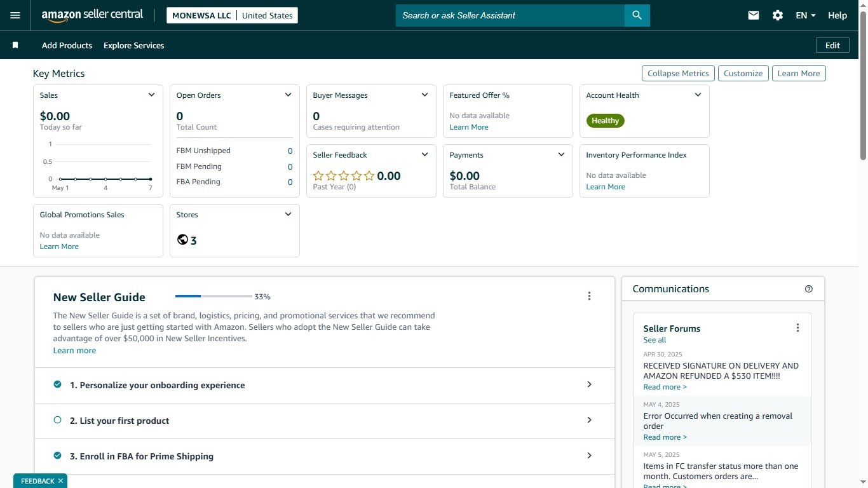
Task: Open Add Products from the favorites bar
Action: point(67,46)
